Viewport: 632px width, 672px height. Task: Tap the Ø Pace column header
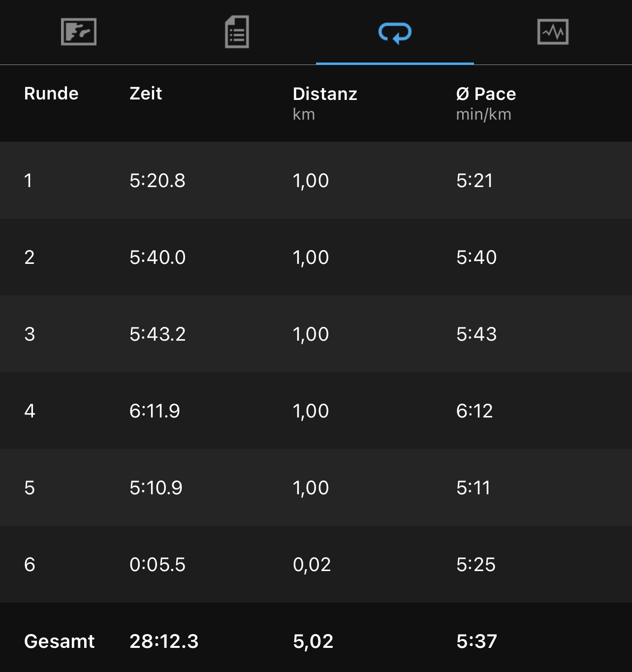[486, 102]
